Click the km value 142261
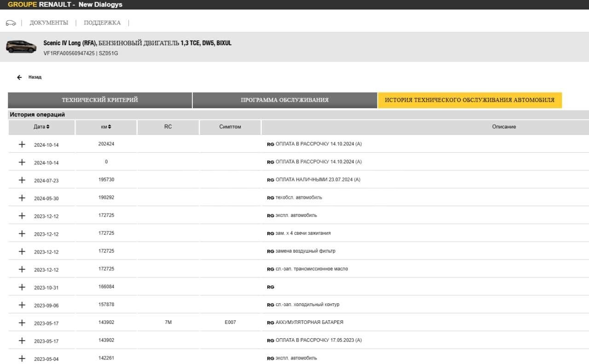 pos(106,358)
